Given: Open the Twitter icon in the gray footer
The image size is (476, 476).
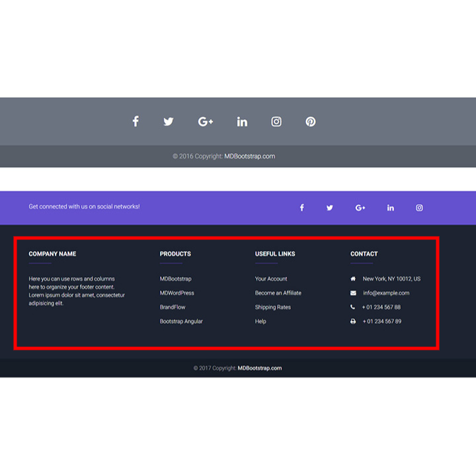Looking at the screenshot, I should 169,122.
